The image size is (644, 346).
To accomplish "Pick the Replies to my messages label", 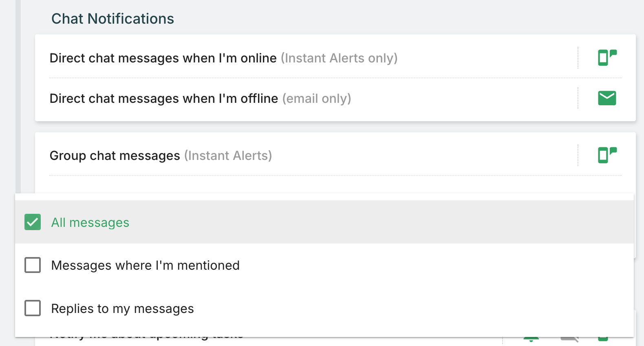I will click(122, 308).
